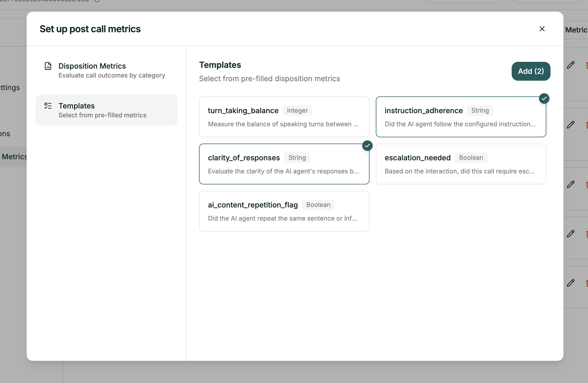Viewport: 588px width, 383px height.
Task: Edit the second metric using its pencil icon
Action: [571, 125]
